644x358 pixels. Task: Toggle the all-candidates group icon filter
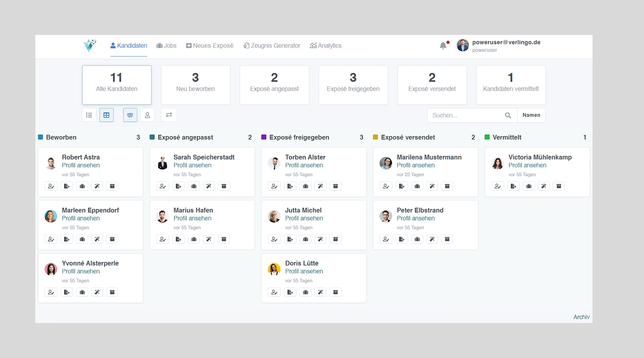tap(130, 115)
